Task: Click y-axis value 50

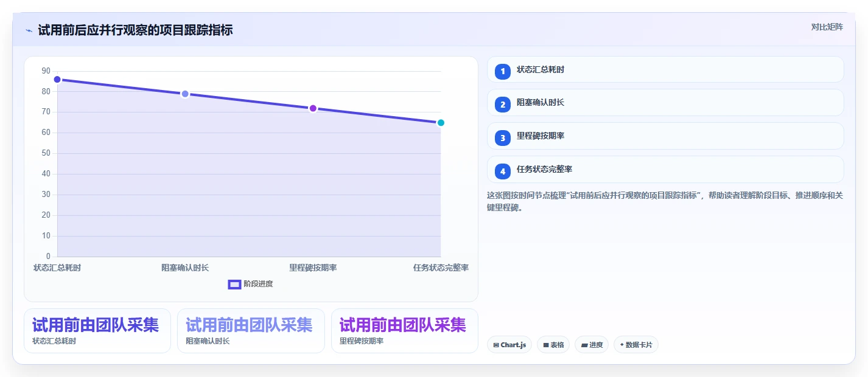Action: (46, 153)
